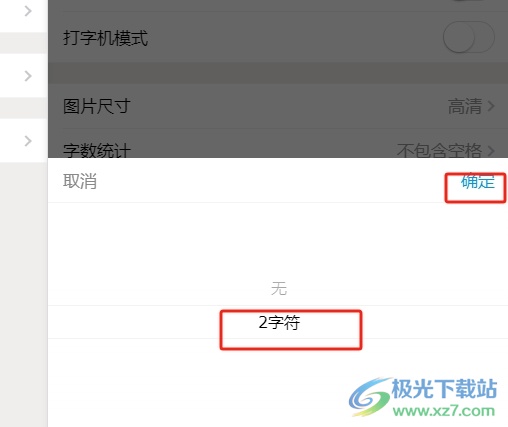The height and width of the screenshot is (427, 508).
Task: Select the 2字符 option in picker
Action: tap(279, 322)
